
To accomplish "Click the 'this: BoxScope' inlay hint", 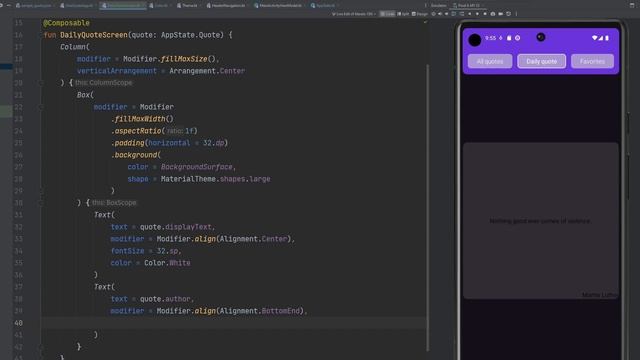I will click(114, 203).
